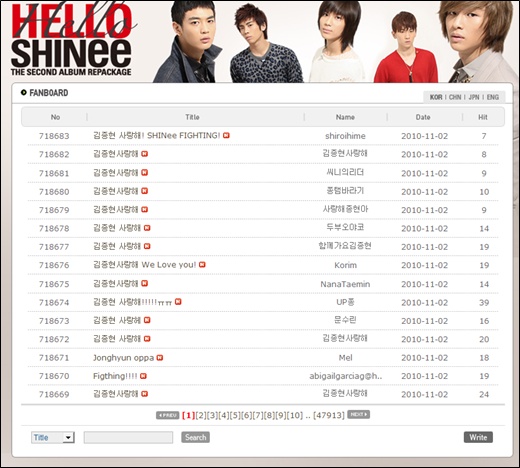The height and width of the screenshot is (468, 520).
Task: Open the 'Figthing!!!!' post
Action: [115, 376]
